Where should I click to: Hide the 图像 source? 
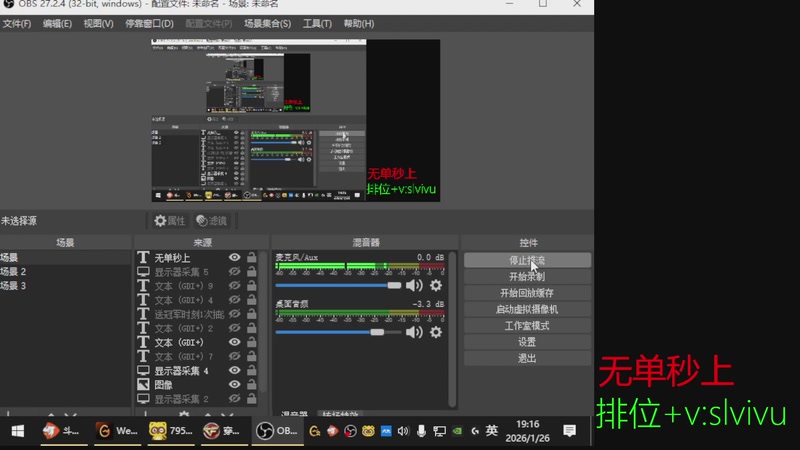pyautogui.click(x=234, y=384)
